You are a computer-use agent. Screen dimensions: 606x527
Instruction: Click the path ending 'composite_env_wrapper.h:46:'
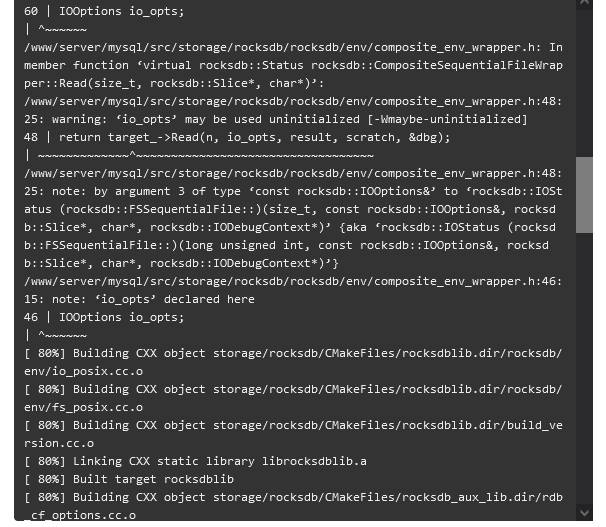point(293,281)
